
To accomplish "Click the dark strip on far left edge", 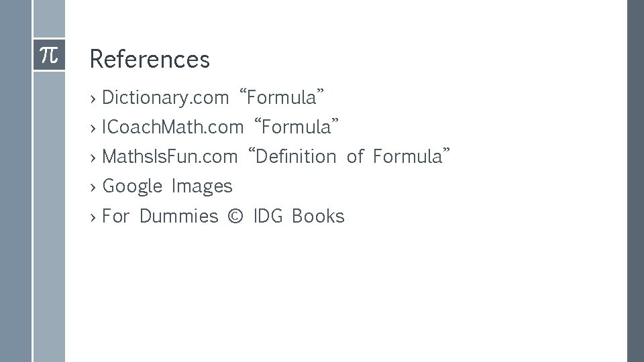I will [x=15, y=181].
